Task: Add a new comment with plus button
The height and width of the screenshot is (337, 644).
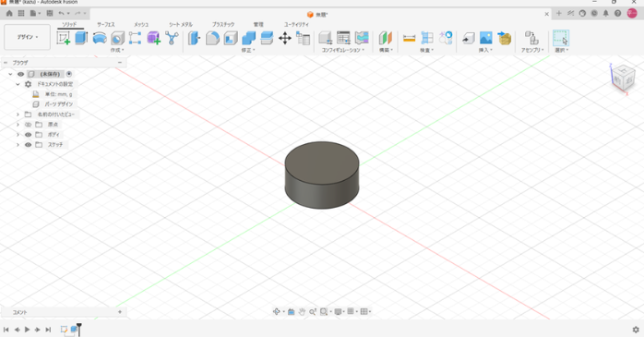Action: coord(120,312)
